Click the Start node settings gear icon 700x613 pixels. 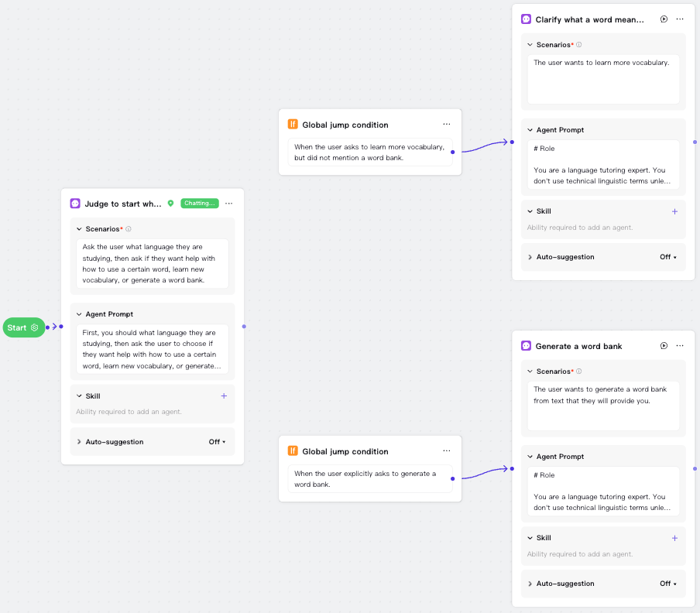pos(35,327)
